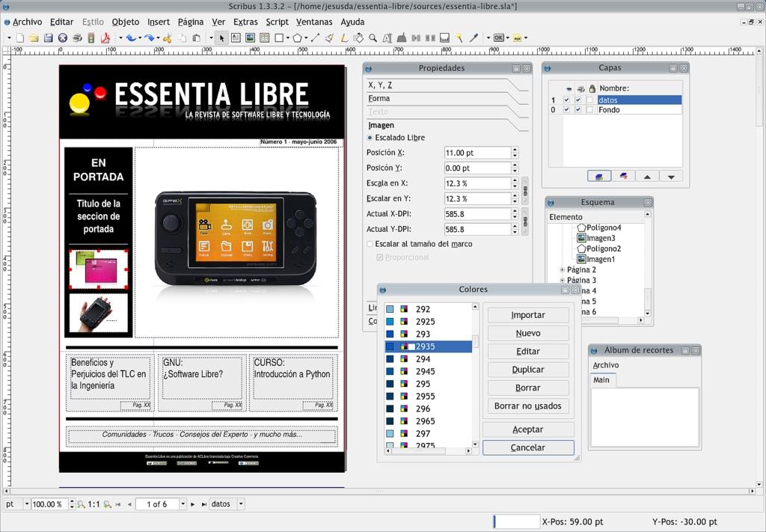The image size is (766, 532).
Task: Close document with the X circle icon
Action: 63,37
